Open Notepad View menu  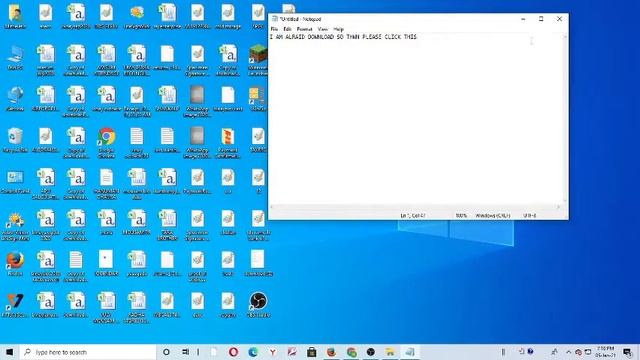[x=322, y=29]
